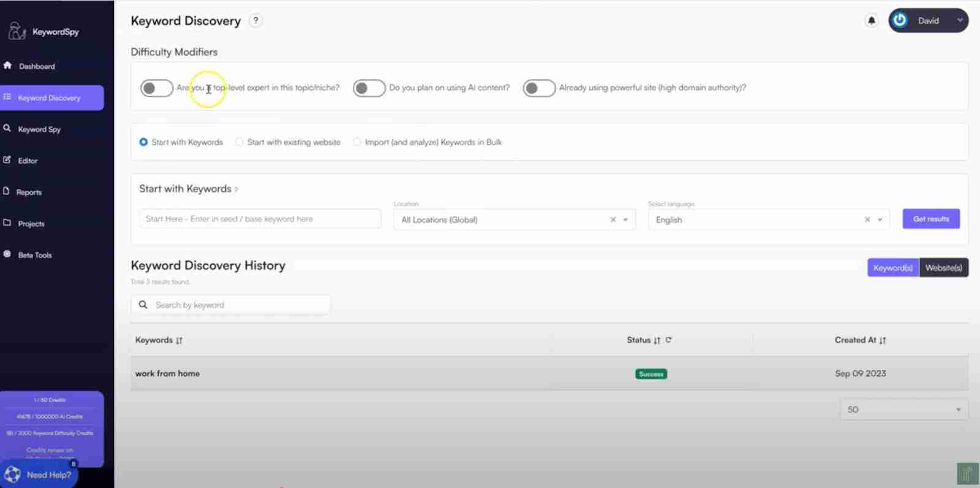
Task: Click the Get results button
Action: point(930,219)
